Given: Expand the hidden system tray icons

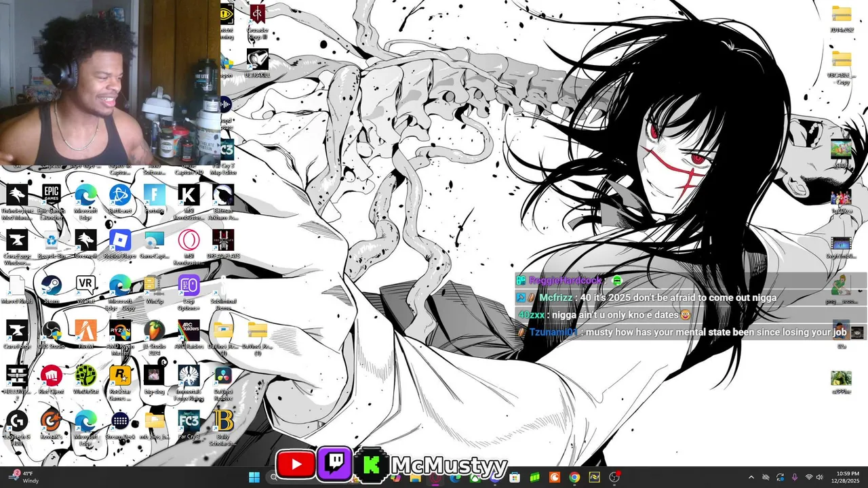Looking at the screenshot, I should (751, 477).
